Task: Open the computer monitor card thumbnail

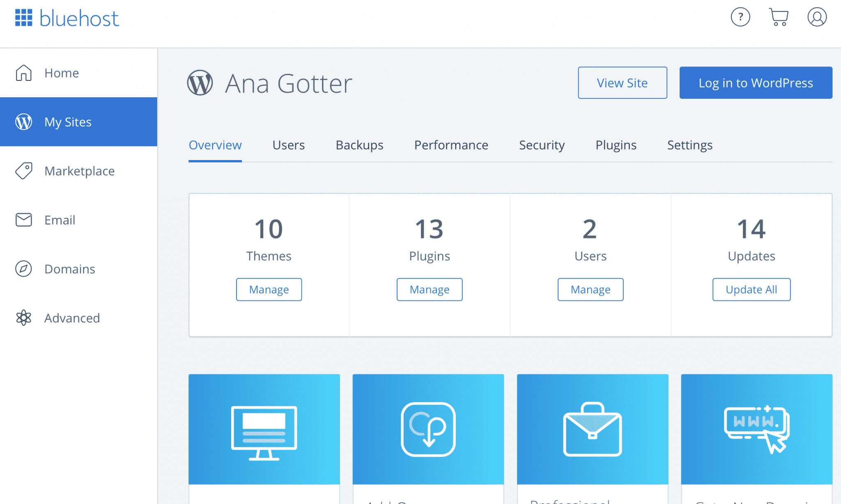Action: coord(264,429)
